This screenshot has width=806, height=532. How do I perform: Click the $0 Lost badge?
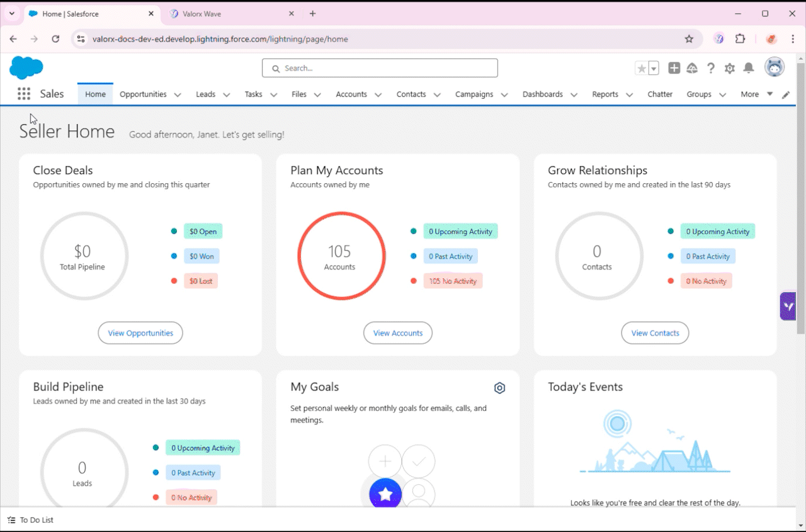[201, 281]
